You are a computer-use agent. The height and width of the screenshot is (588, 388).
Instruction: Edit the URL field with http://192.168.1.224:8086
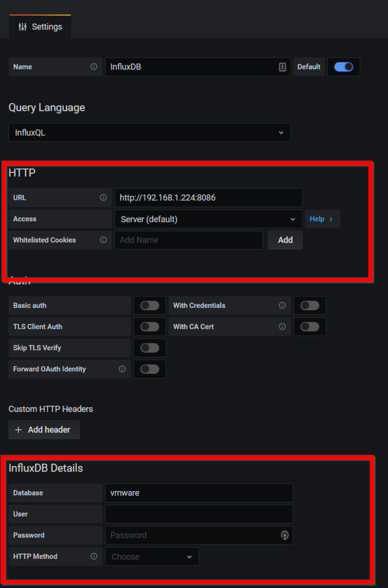208,198
